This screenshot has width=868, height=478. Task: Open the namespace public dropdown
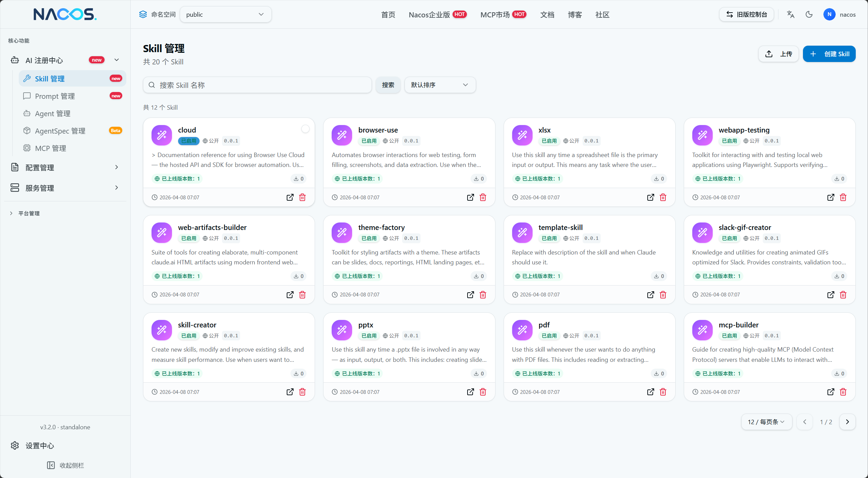point(225,14)
